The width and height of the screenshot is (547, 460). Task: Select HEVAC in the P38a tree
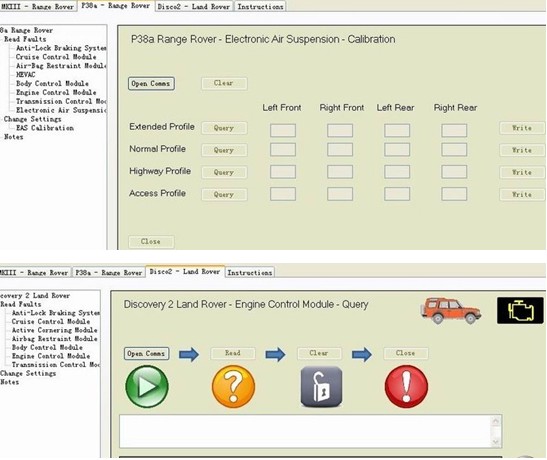[25, 75]
